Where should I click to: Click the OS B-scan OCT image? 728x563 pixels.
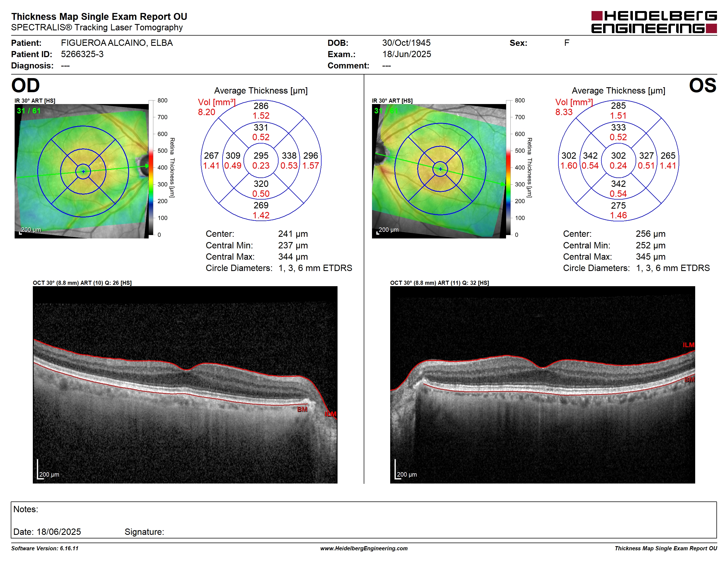[x=543, y=385]
